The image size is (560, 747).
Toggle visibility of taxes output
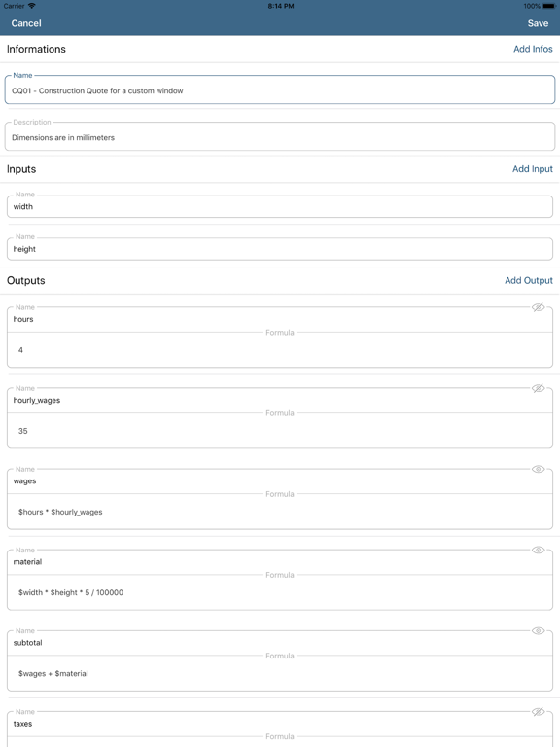click(x=538, y=712)
